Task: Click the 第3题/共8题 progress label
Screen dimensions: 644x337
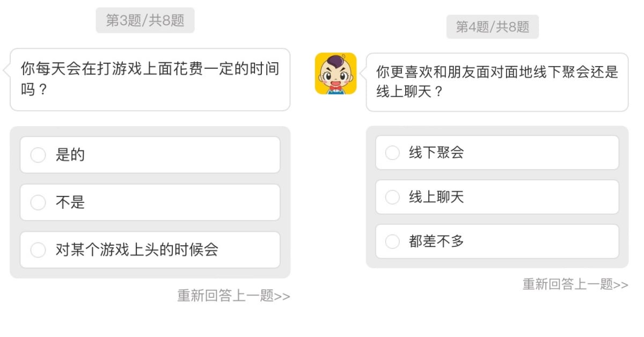Action: (145, 20)
